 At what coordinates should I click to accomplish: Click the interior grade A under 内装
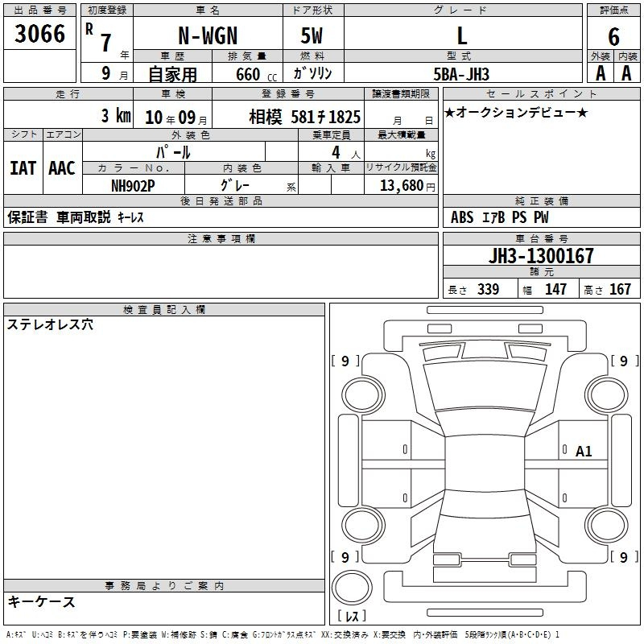point(627,72)
